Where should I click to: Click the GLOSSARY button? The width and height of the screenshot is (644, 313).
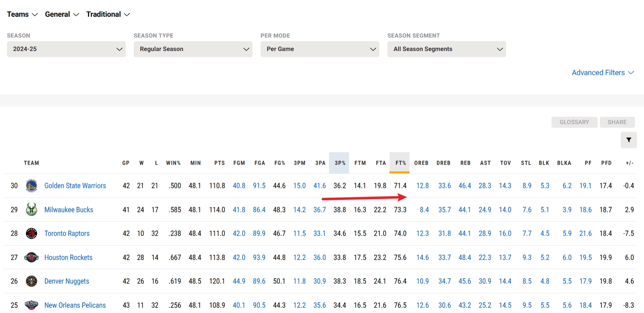[x=574, y=122]
